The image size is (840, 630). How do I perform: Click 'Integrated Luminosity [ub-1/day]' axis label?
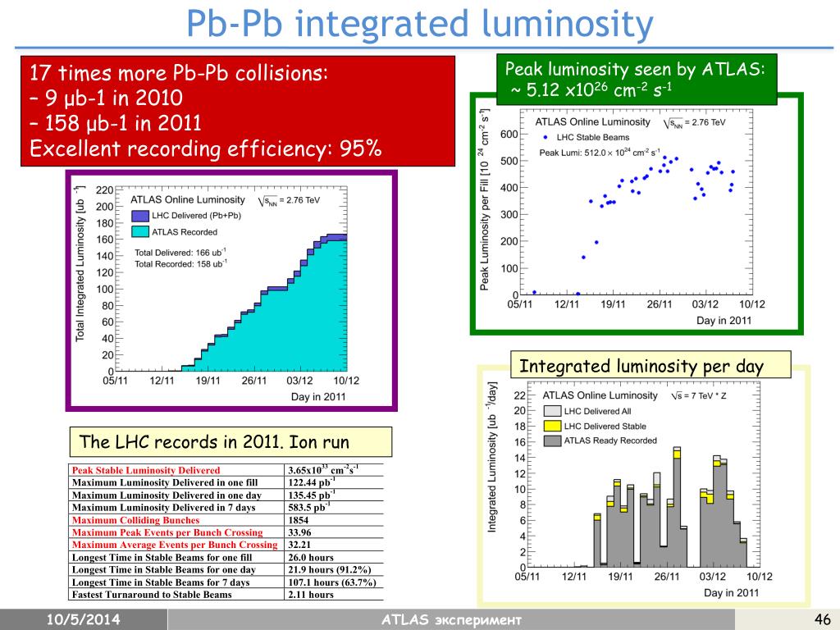point(492,457)
